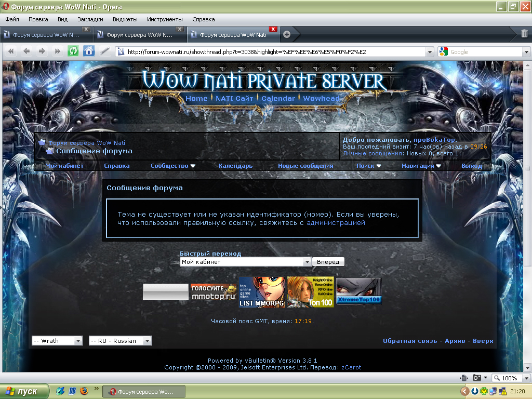Click the blue download tray icon
Image resolution: width=532 pixels, height=399 pixels.
click(x=475, y=391)
